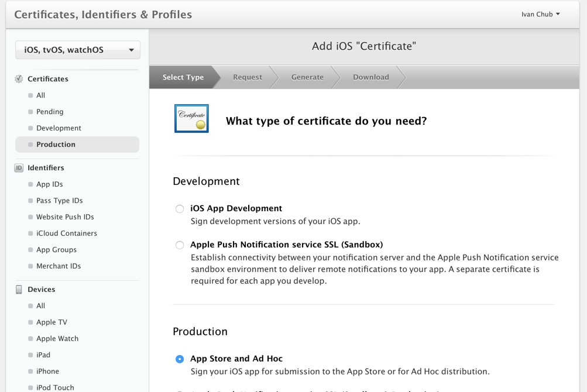Viewport: 587px width, 392px height.
Task: Open Development certificates in the sidebar
Action: coord(59,128)
